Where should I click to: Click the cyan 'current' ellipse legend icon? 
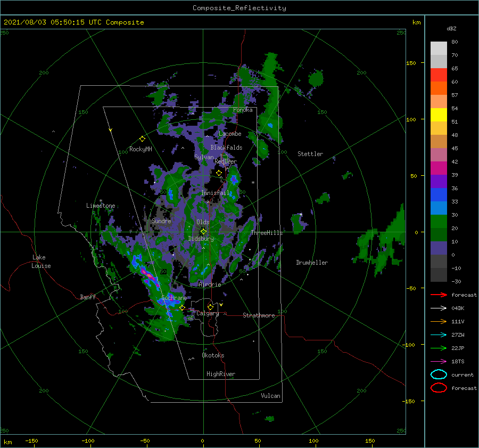[439, 374]
